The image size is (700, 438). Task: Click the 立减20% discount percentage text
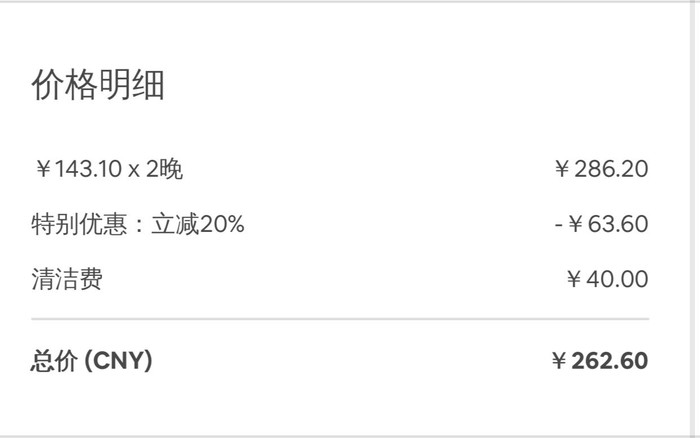tap(197, 225)
